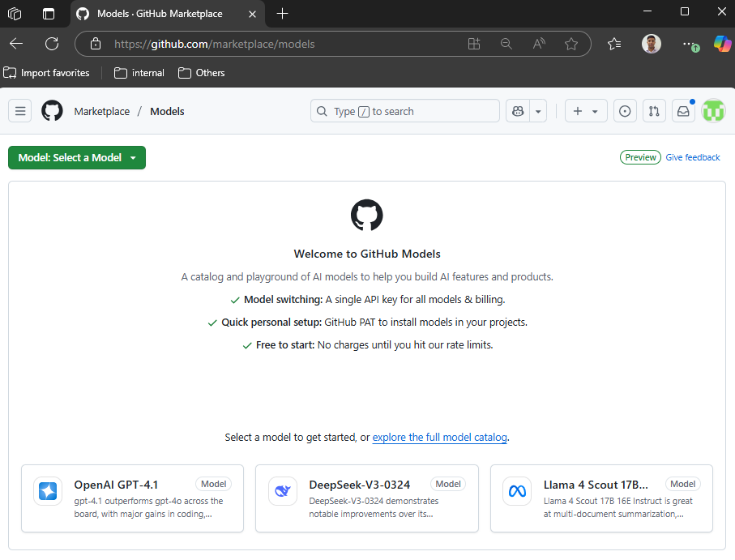
Task: Open GitHub Copilot chat icon
Action: click(518, 111)
